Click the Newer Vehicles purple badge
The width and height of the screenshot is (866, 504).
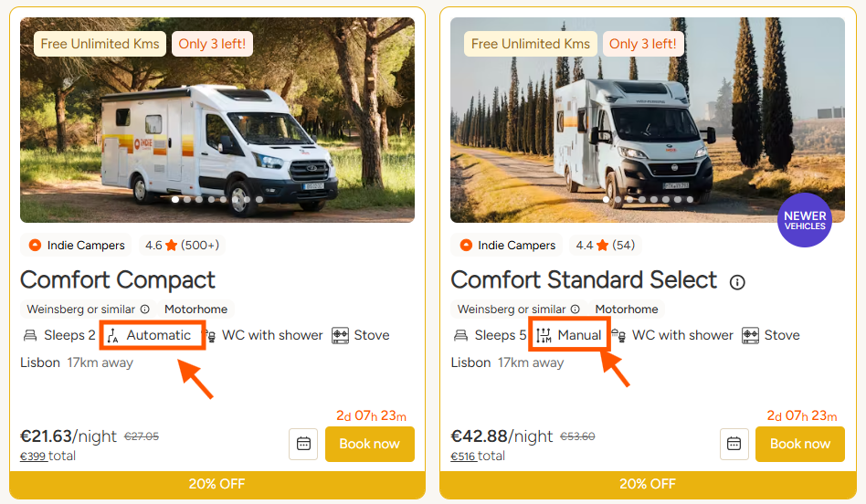point(804,220)
